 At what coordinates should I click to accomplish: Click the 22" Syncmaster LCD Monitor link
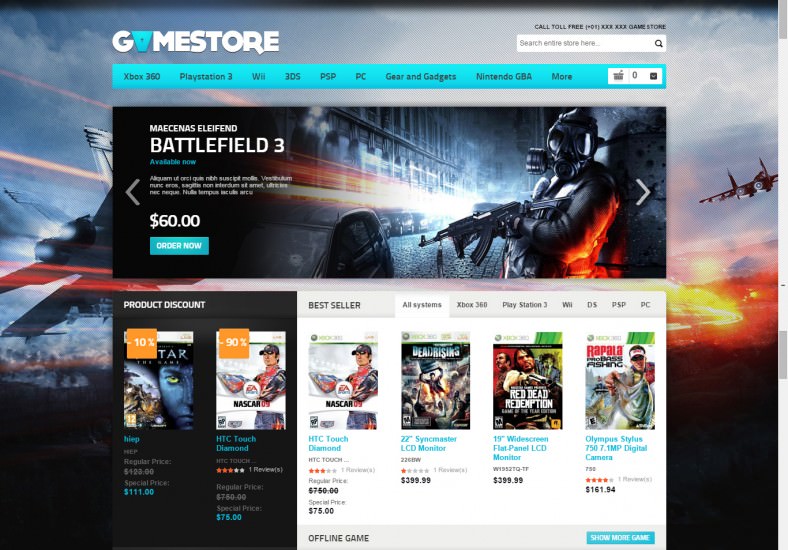point(429,443)
